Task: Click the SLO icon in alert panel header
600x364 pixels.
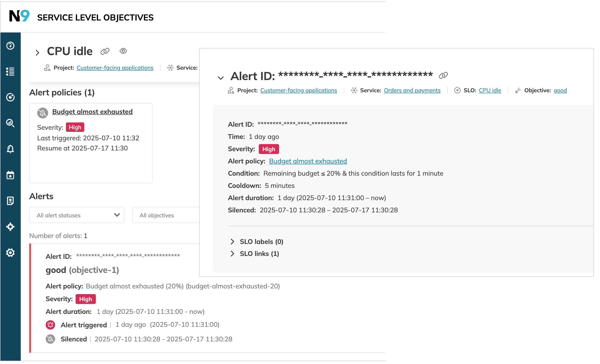Action: pyautogui.click(x=457, y=90)
